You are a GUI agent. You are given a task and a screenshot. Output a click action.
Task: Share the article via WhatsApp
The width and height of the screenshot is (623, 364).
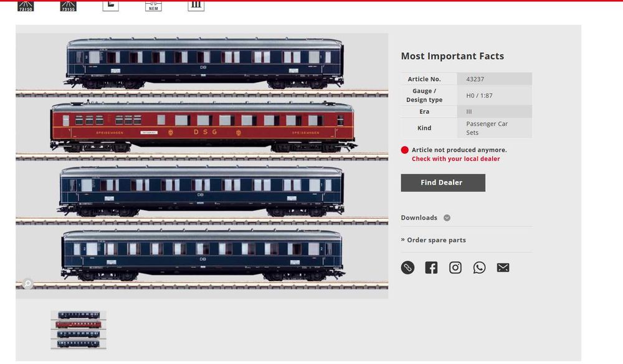pyautogui.click(x=479, y=268)
